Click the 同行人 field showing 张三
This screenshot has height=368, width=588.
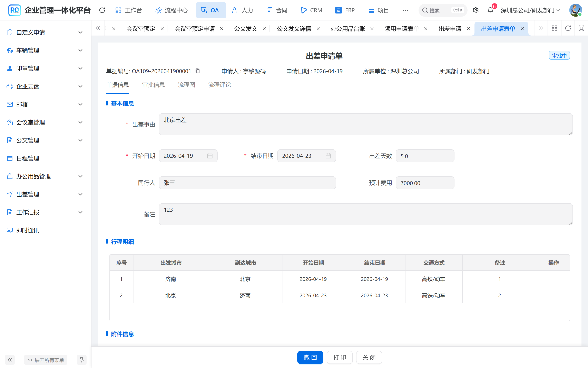coord(247,183)
